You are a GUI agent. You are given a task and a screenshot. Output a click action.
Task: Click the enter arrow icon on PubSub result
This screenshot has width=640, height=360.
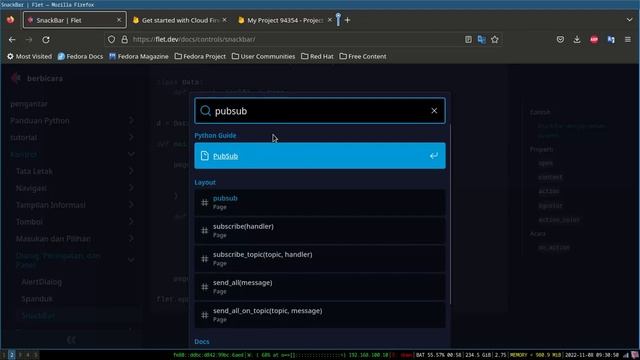(x=433, y=156)
